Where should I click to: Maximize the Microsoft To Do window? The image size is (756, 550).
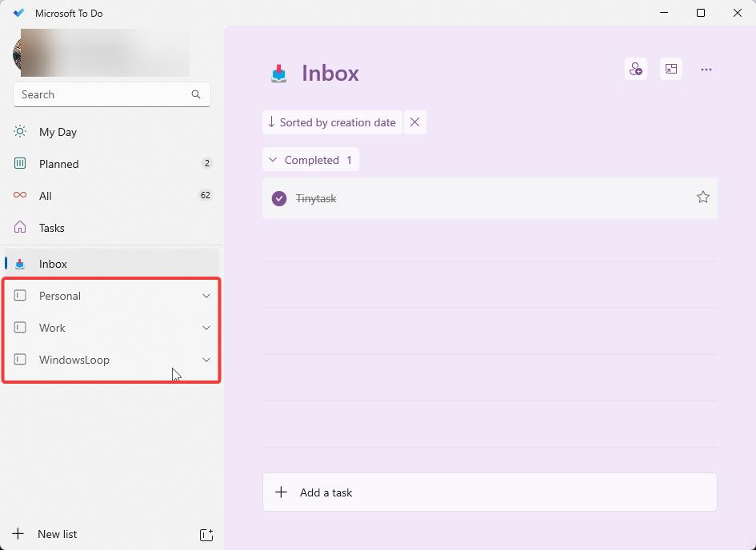(x=701, y=13)
